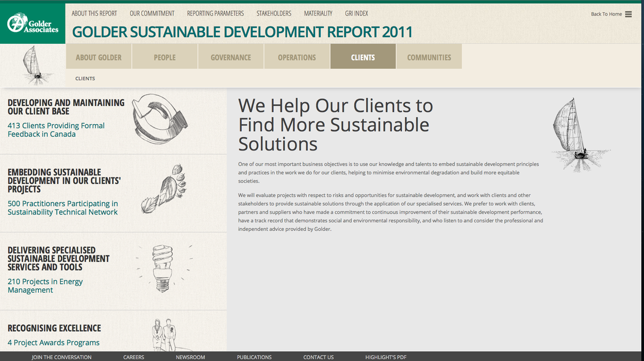Open the People tab
Viewport: 644px width, 361px height.
(164, 57)
